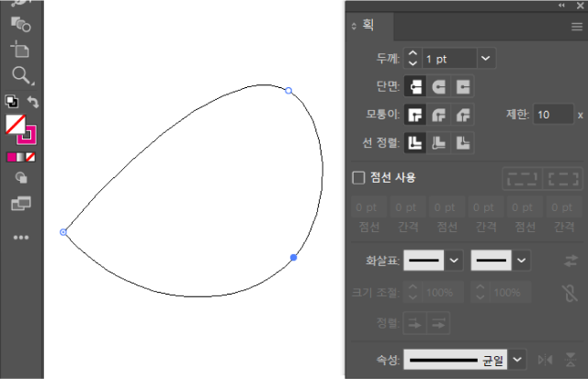Reset to default fill and stroke
The height and width of the screenshot is (379, 588).
pyautogui.click(x=11, y=102)
